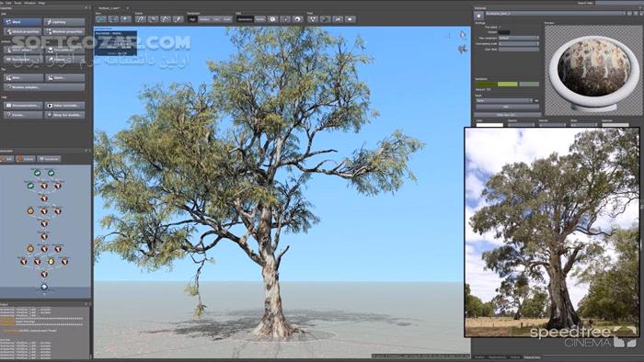Click the material icon in Materials panel

[478, 16]
